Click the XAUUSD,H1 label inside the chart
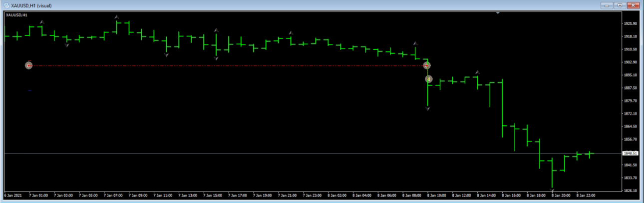Screen dimensions: 644x203 click(x=16, y=15)
